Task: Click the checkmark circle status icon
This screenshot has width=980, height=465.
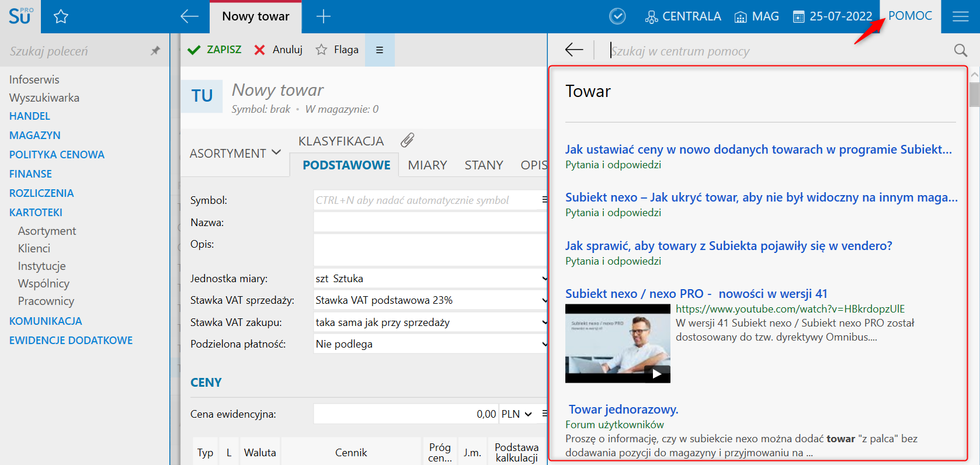Action: (617, 16)
